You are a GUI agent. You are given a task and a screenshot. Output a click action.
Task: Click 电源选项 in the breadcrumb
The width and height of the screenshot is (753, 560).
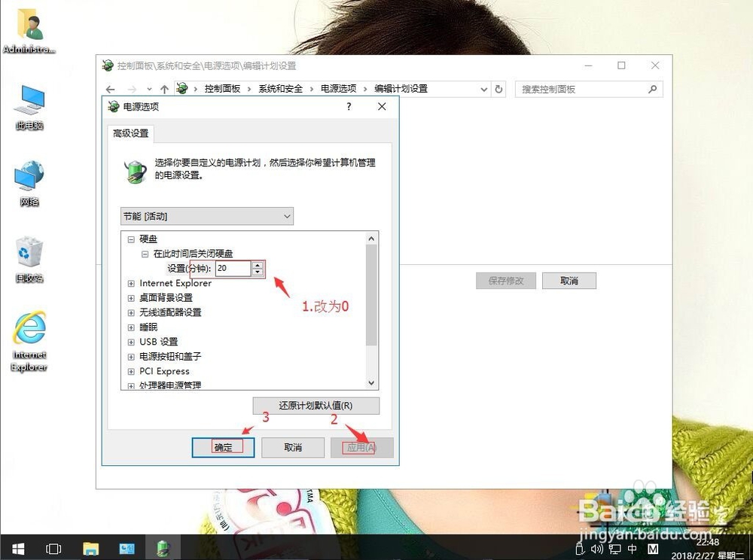click(339, 89)
